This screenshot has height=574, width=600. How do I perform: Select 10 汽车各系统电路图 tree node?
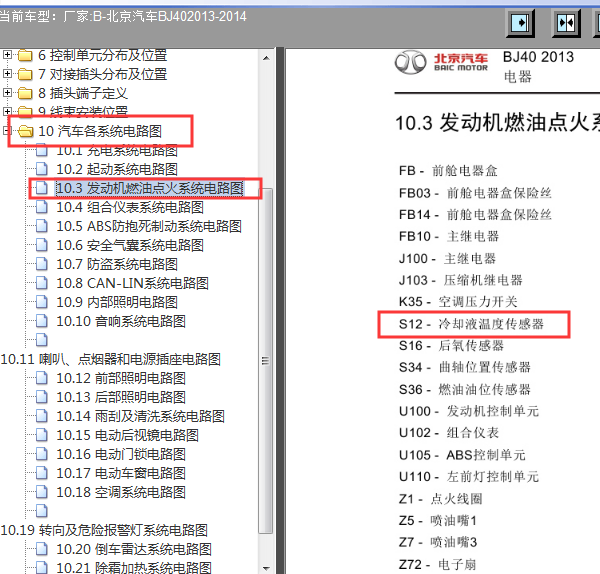click(100, 131)
